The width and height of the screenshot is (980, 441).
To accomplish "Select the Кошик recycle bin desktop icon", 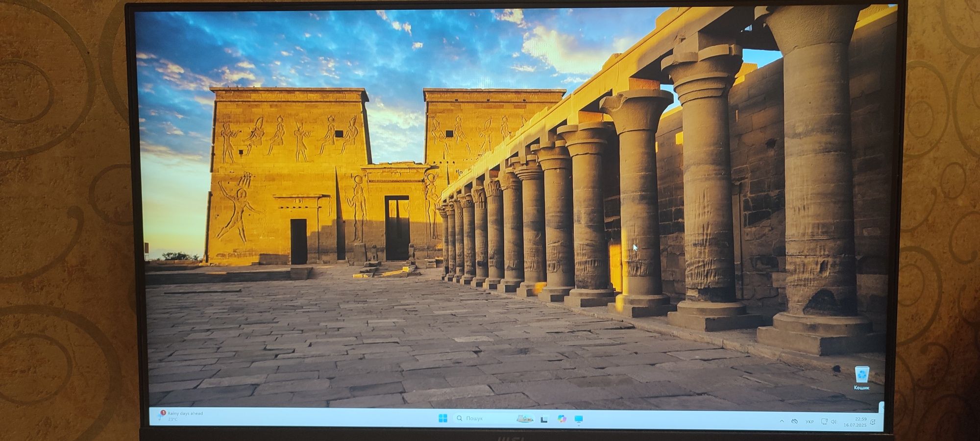I will point(862,378).
